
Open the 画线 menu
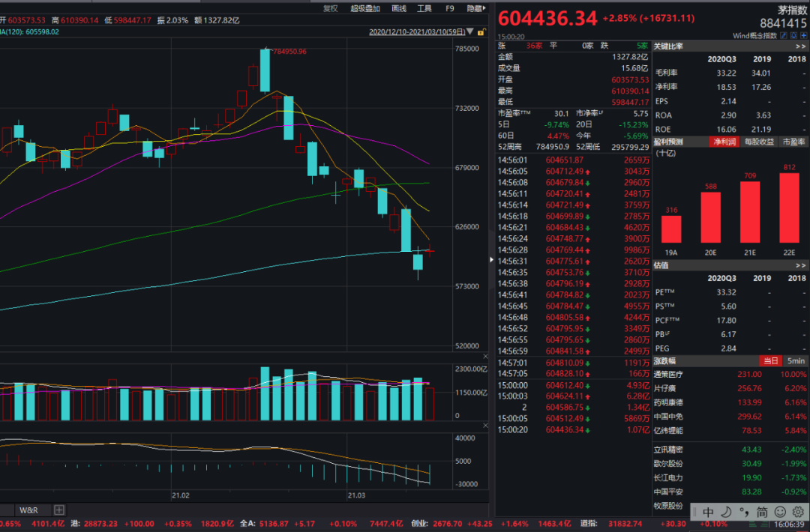pos(398,8)
